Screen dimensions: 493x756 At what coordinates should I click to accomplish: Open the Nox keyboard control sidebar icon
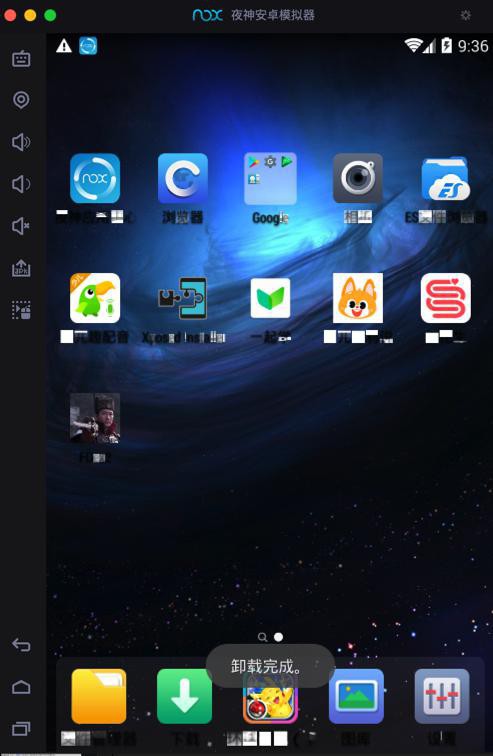coord(21,58)
